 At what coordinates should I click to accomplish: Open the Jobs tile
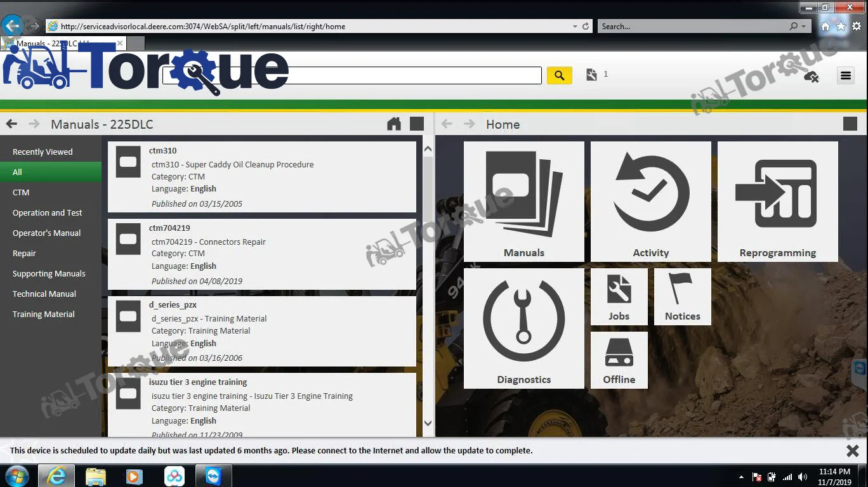coord(619,297)
